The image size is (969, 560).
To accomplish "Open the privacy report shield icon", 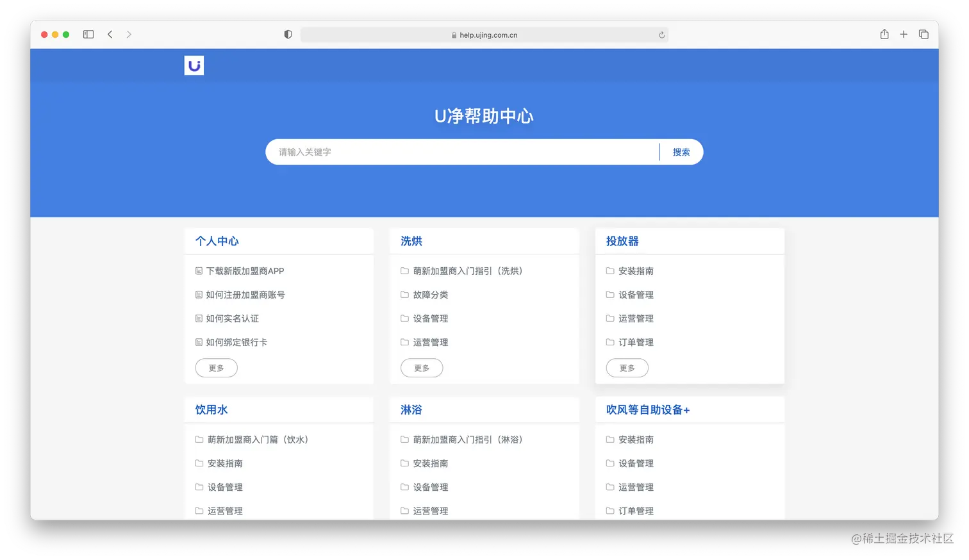I will pos(288,35).
